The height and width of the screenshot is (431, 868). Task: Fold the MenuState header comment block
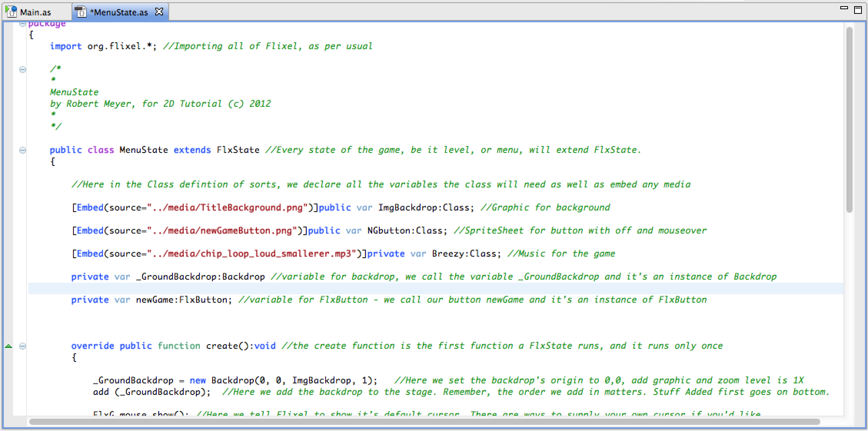pyautogui.click(x=23, y=70)
